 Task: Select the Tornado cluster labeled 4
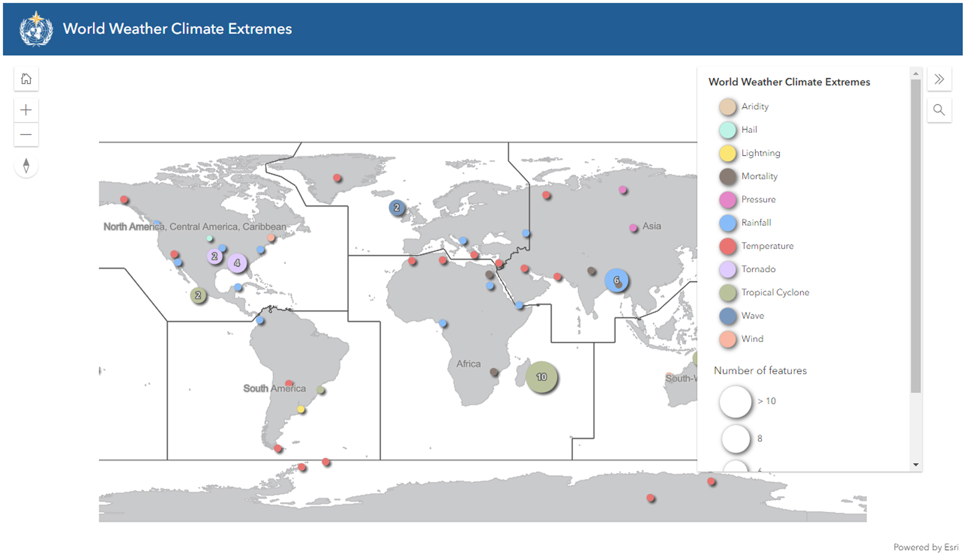237,263
